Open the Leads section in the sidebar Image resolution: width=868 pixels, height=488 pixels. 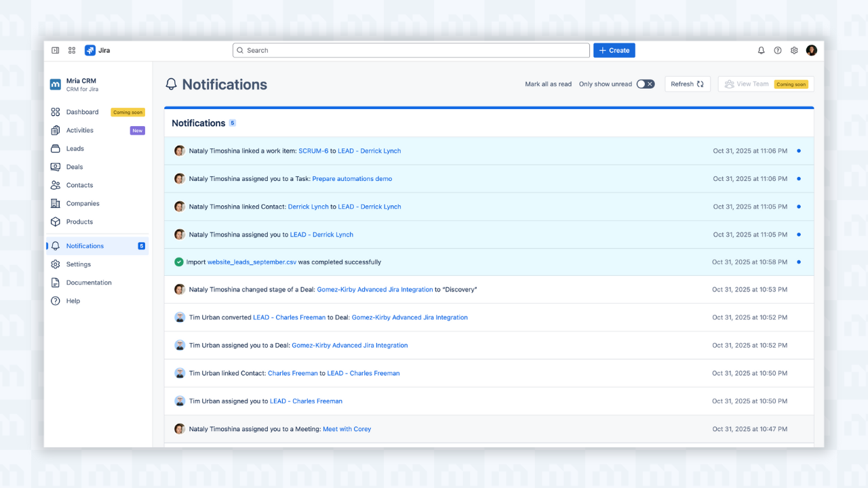75,148
